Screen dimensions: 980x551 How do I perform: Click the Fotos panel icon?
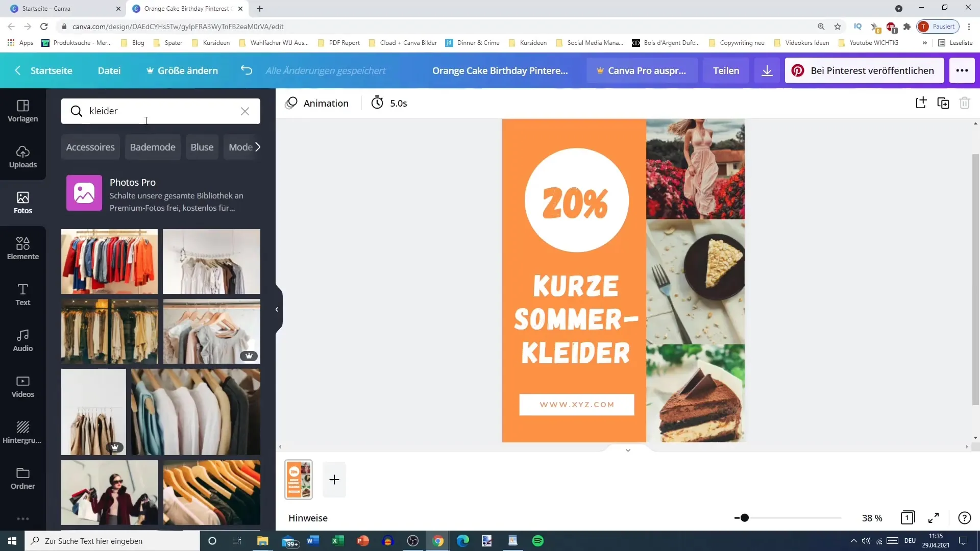(x=22, y=202)
